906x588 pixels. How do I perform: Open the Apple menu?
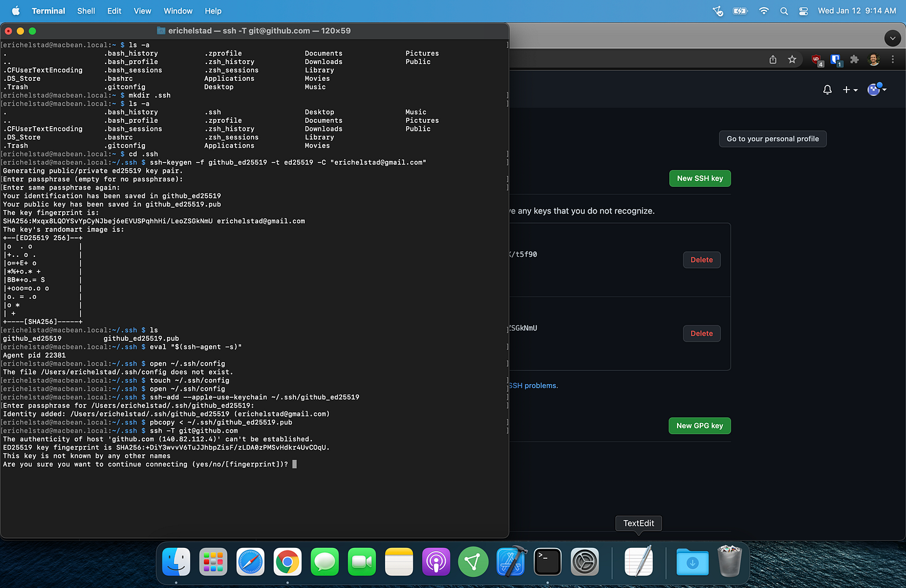[16, 11]
